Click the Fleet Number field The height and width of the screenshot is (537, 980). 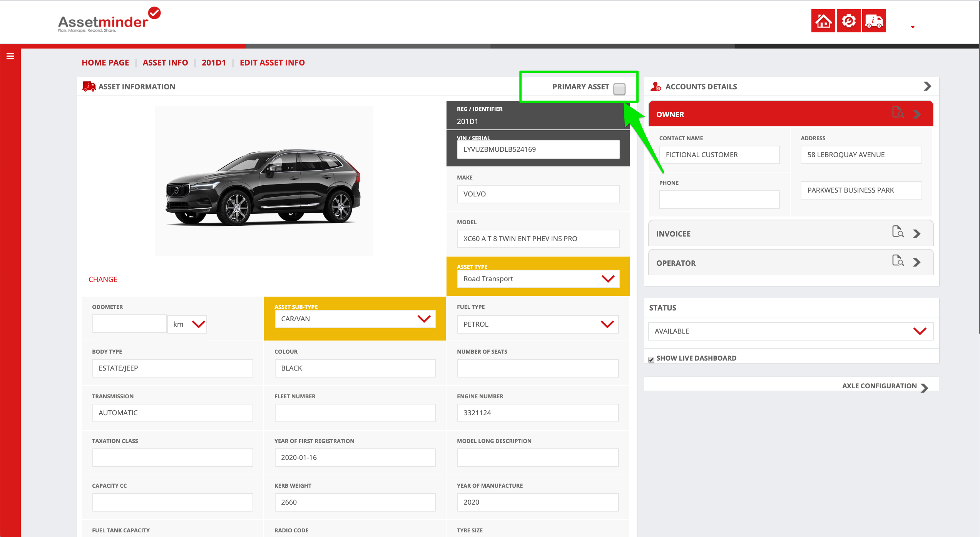tap(355, 413)
